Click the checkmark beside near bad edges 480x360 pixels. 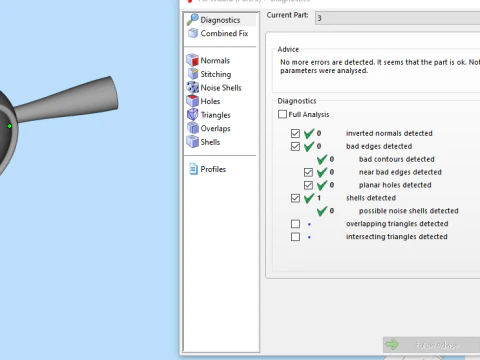coord(322,172)
